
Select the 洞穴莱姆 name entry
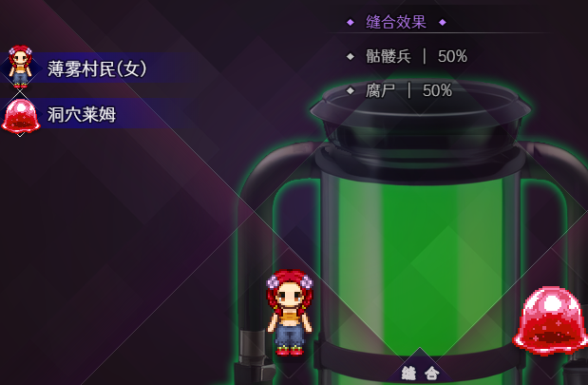[x=82, y=115]
